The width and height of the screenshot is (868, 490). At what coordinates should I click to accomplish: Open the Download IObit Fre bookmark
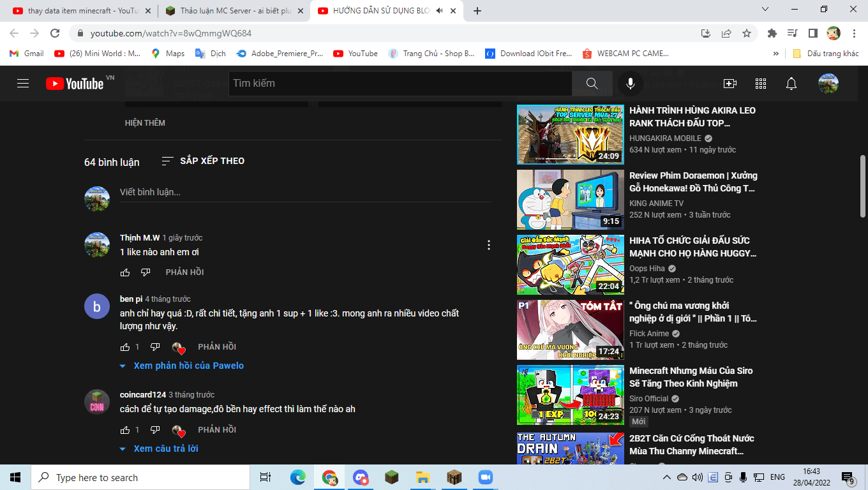pyautogui.click(x=528, y=54)
